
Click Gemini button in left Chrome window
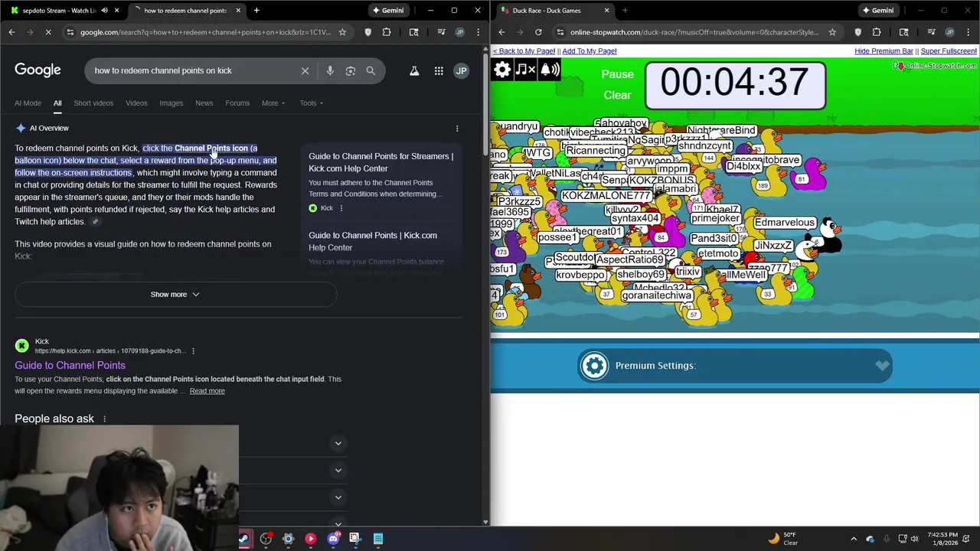(388, 11)
